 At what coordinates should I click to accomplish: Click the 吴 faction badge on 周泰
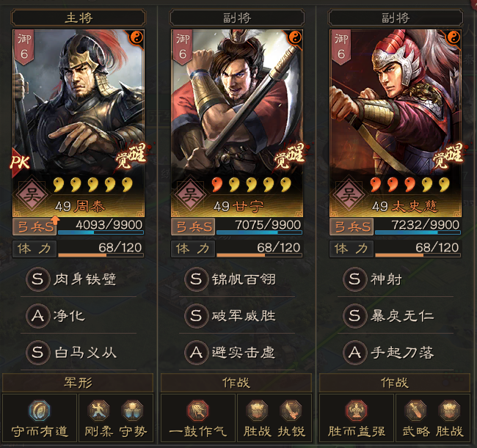coord(32,194)
